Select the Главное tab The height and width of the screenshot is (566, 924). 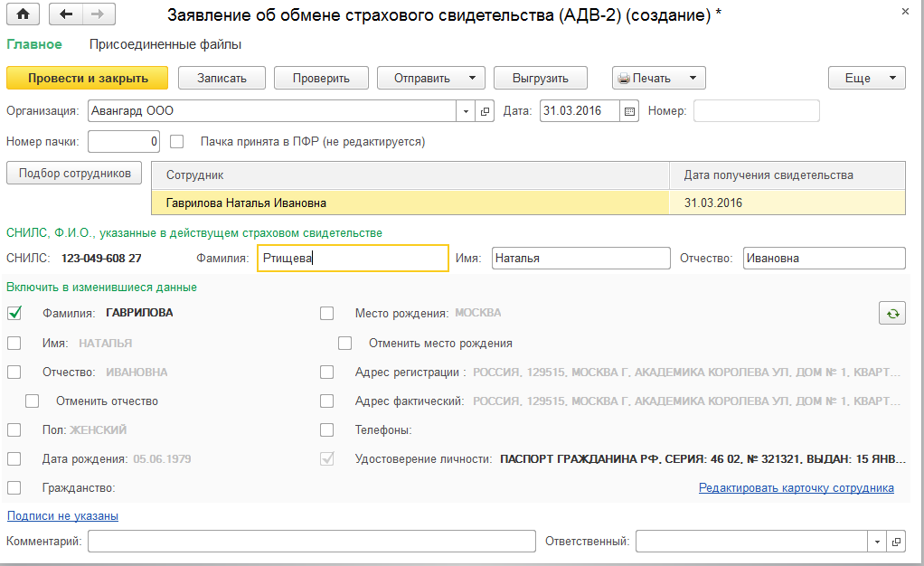[x=34, y=44]
